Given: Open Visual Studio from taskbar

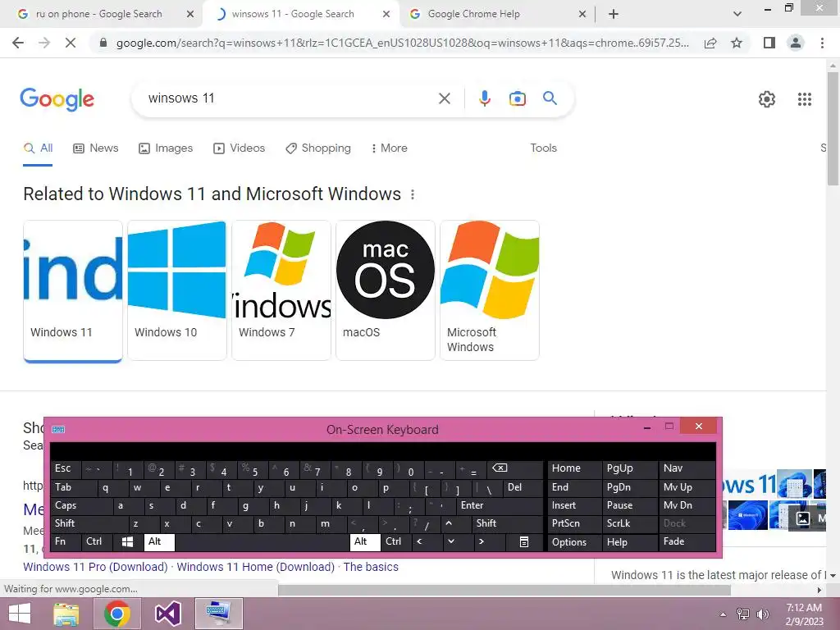Looking at the screenshot, I should coord(167,614).
